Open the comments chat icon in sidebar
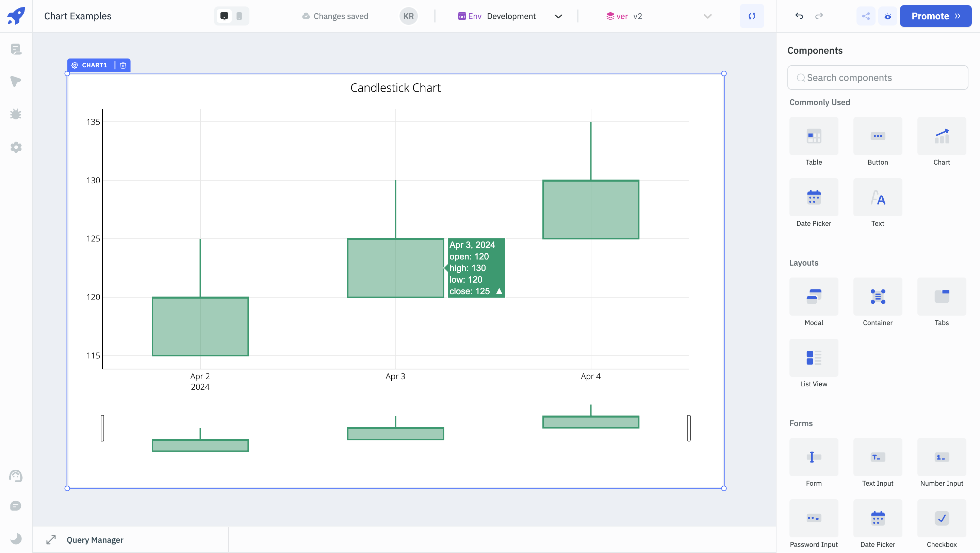 16,506
